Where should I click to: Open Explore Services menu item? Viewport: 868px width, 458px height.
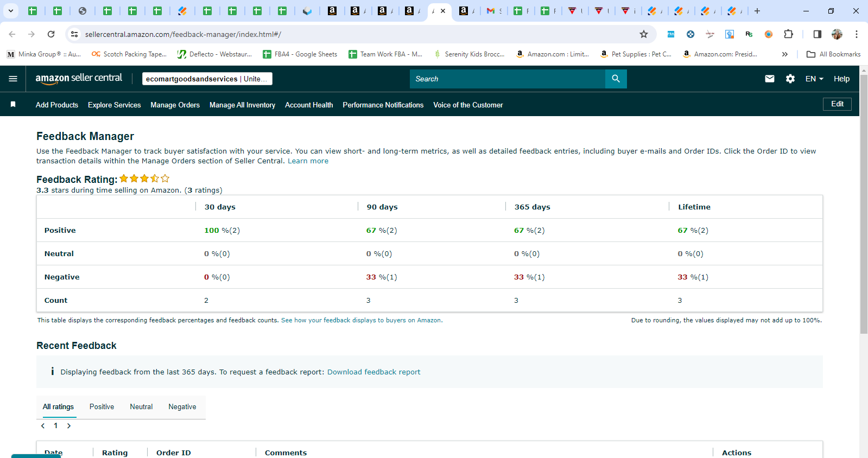point(115,105)
